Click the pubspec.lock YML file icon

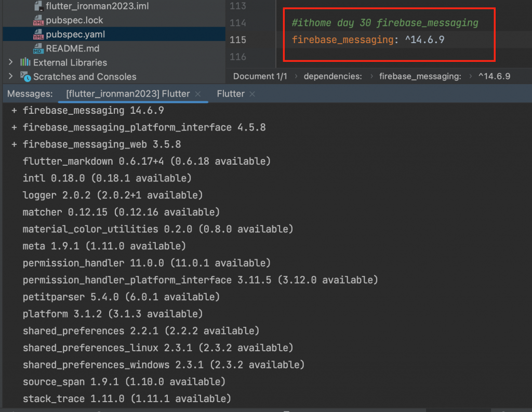[38, 20]
